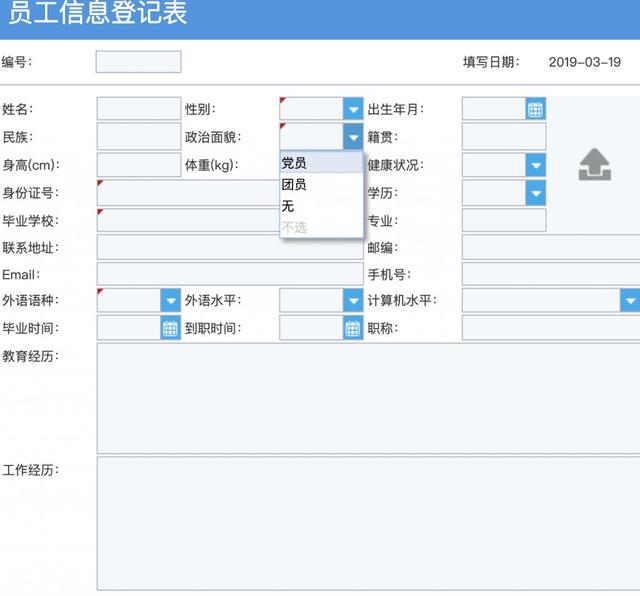Expand the 外语水平 dropdown arrow
The width and height of the screenshot is (640, 596).
coord(353,300)
